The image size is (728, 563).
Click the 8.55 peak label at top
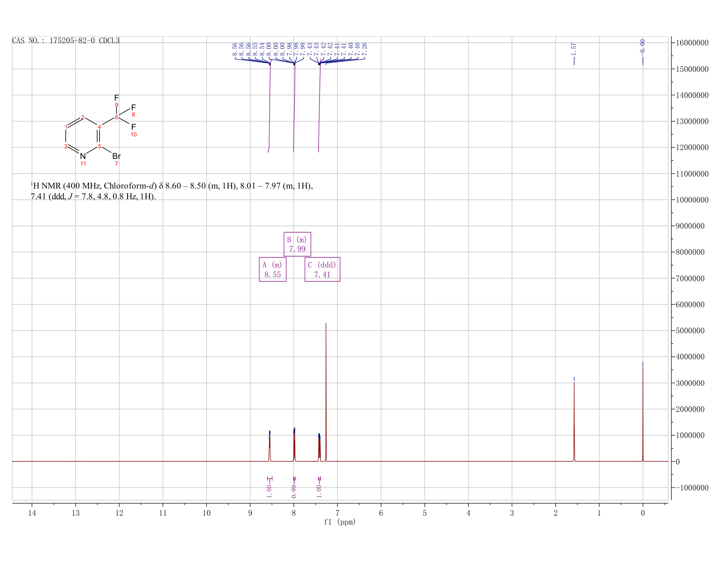click(x=255, y=49)
